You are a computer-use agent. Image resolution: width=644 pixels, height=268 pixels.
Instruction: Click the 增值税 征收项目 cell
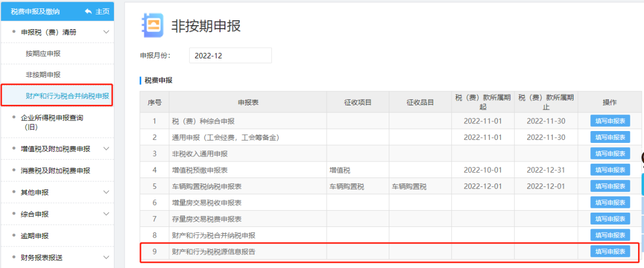[358, 170]
